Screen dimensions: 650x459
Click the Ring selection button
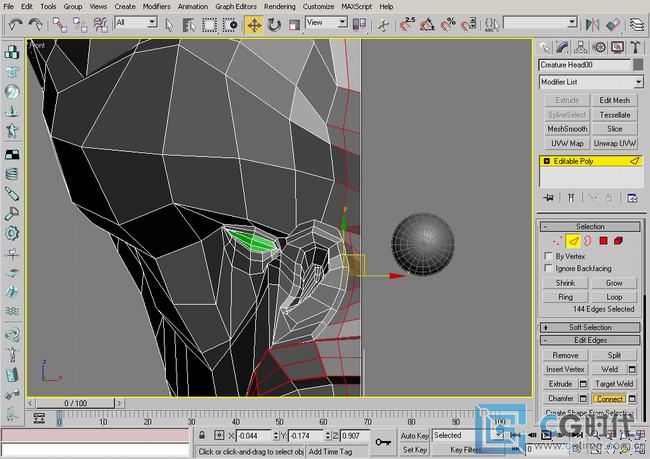click(565, 297)
